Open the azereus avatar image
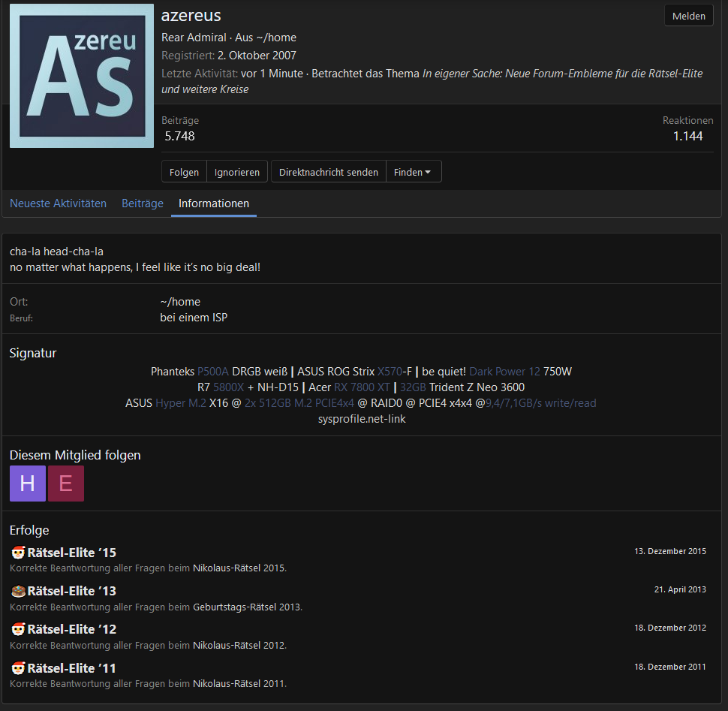728x711 pixels. 82,76
